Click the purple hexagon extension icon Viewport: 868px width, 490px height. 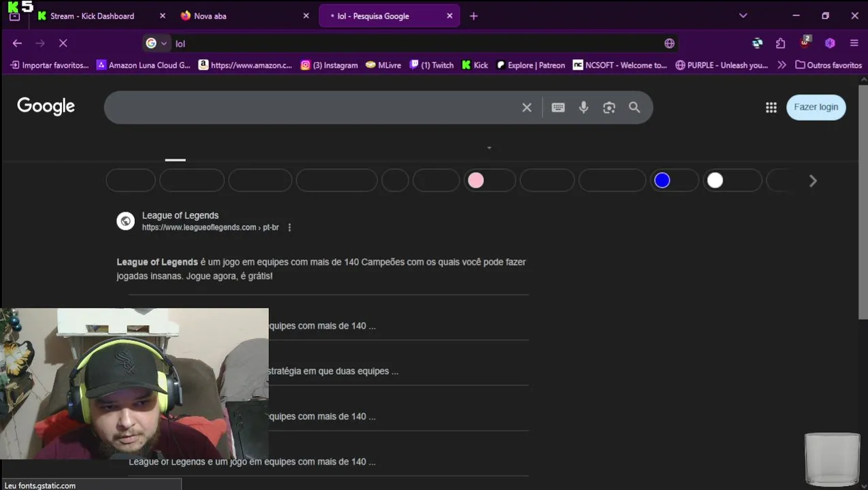(x=830, y=43)
